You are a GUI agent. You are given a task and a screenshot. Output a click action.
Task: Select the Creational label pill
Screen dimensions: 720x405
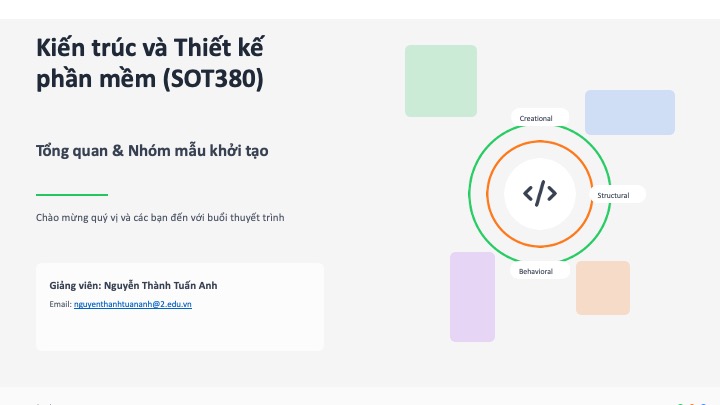point(537,118)
